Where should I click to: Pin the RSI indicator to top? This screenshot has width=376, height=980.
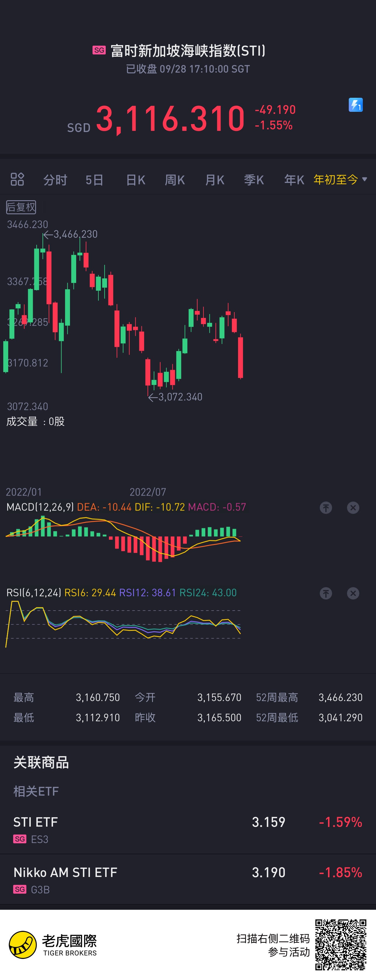point(326,593)
